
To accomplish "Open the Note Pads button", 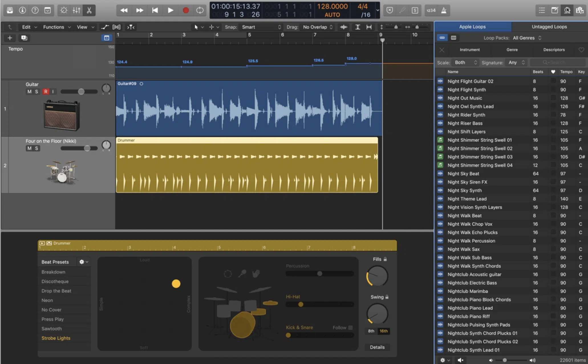I will tap(555, 11).
